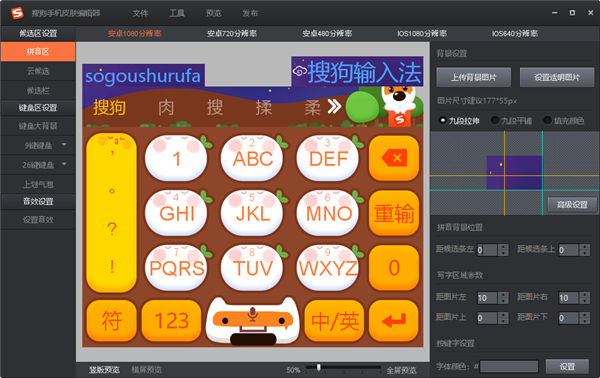Click the 符 symbol key
This screenshot has width=600, height=378.
111,321
